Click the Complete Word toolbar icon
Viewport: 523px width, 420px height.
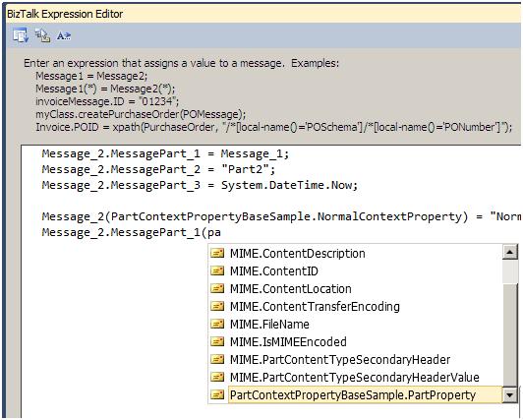click(x=64, y=35)
